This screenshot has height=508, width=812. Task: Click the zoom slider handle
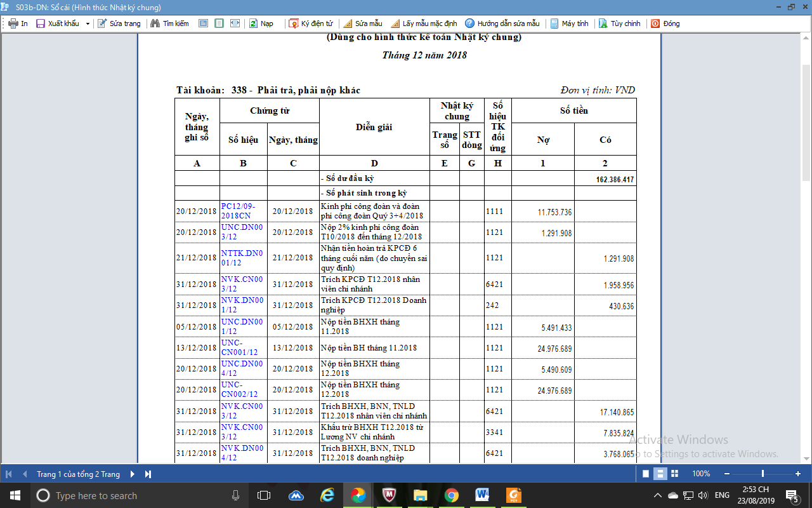click(x=763, y=474)
